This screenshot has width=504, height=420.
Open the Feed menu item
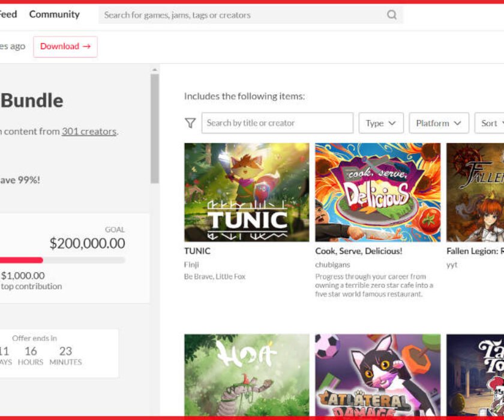pyautogui.click(x=8, y=14)
